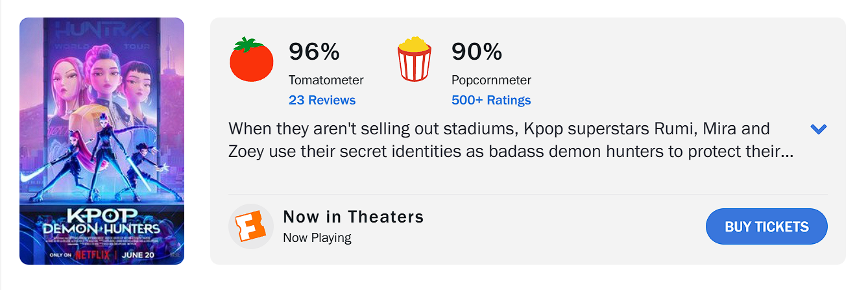This screenshot has width=868, height=290.
Task: Click the Now in Theaters heading
Action: point(354,217)
